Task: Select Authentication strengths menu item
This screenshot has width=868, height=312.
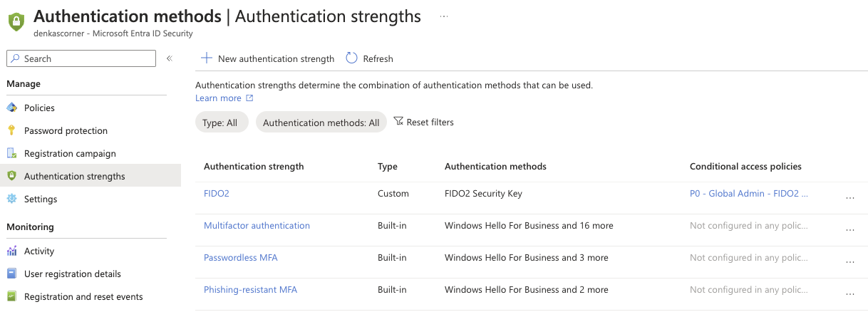Action: point(91,176)
